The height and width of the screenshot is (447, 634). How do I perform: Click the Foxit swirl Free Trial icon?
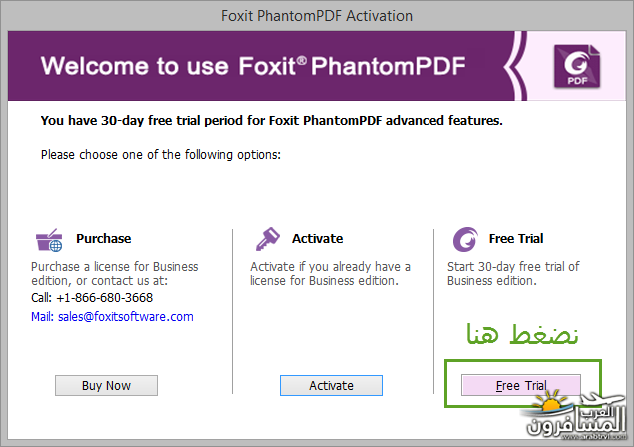point(465,239)
